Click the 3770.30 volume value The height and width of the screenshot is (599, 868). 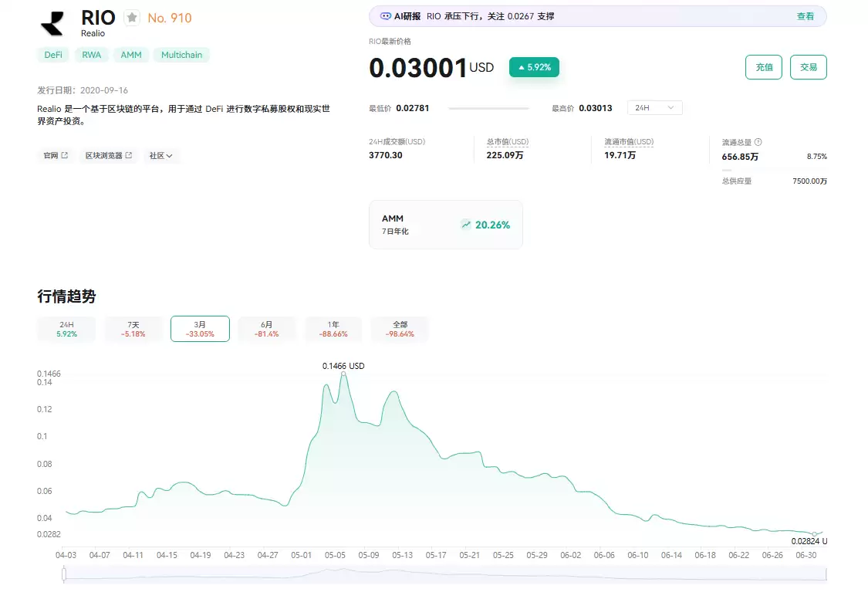click(386, 155)
